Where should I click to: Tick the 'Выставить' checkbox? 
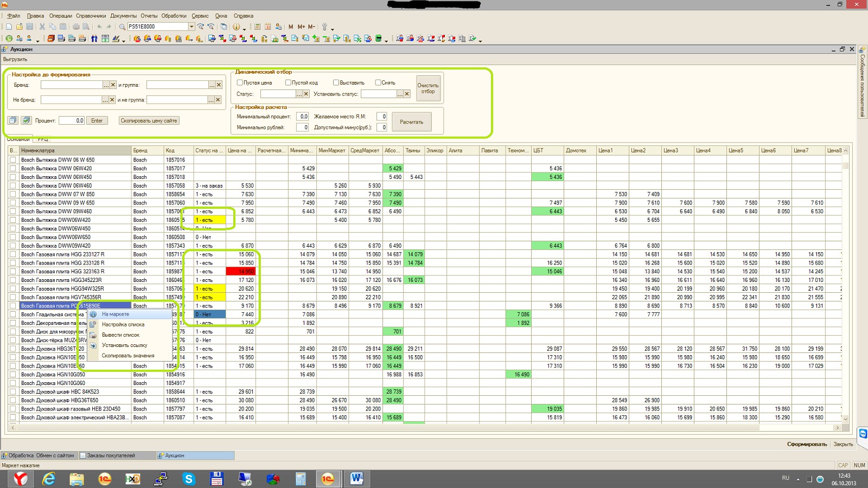coord(336,82)
